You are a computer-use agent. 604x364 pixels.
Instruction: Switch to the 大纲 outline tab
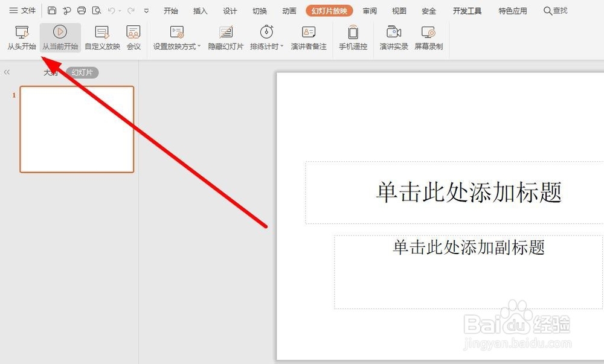[x=50, y=72]
